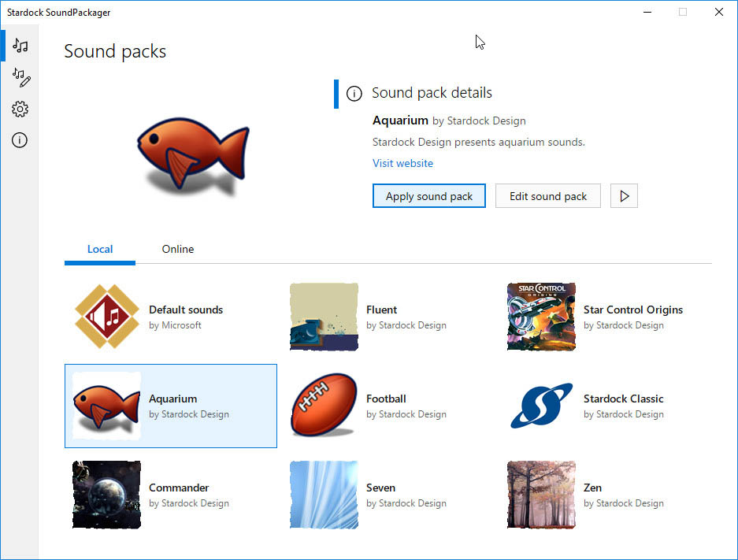Open the Settings gear in sidebar
Screen dimensions: 738x560
pyautogui.click(x=20, y=109)
